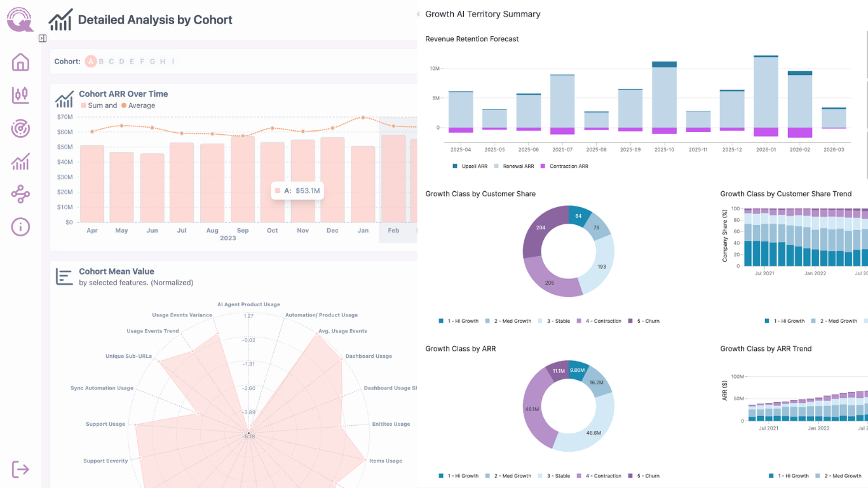Toggle the Renewal ARR legend entry

point(514,166)
